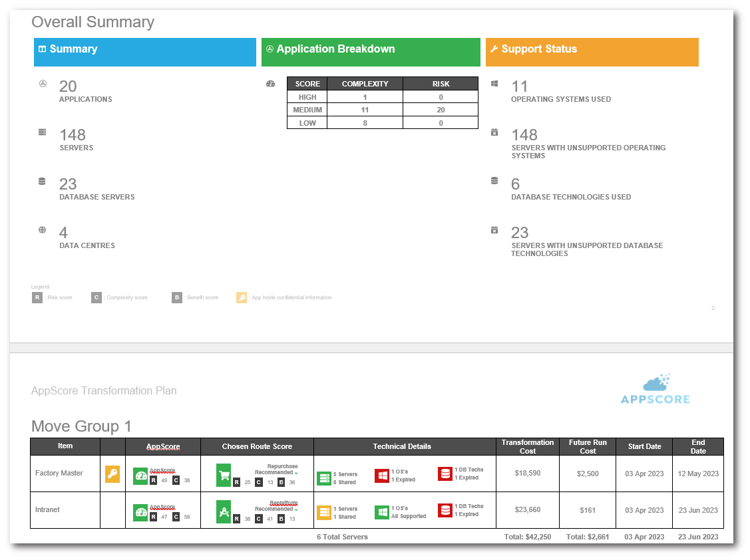This screenshot has width=750, height=560.
Task: Click the Factory Master item name
Action: [x=59, y=474]
